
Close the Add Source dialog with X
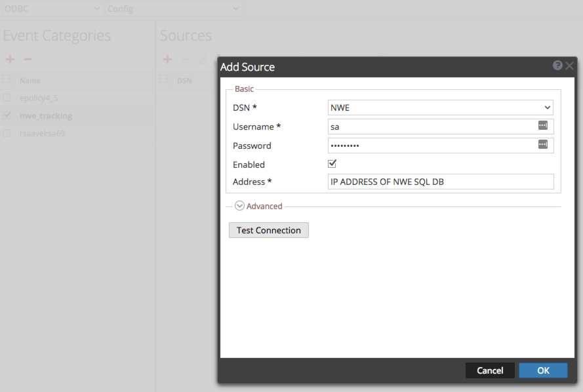click(x=569, y=66)
